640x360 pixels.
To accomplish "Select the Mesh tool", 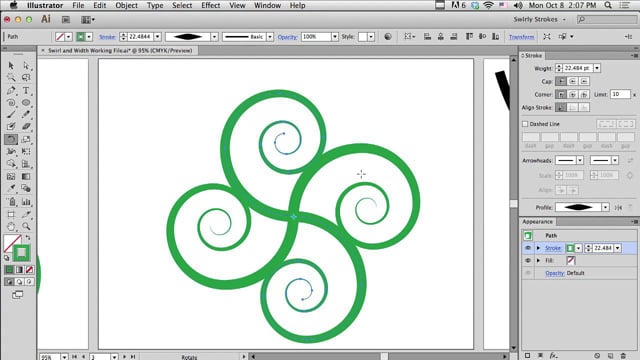I will click(11, 176).
